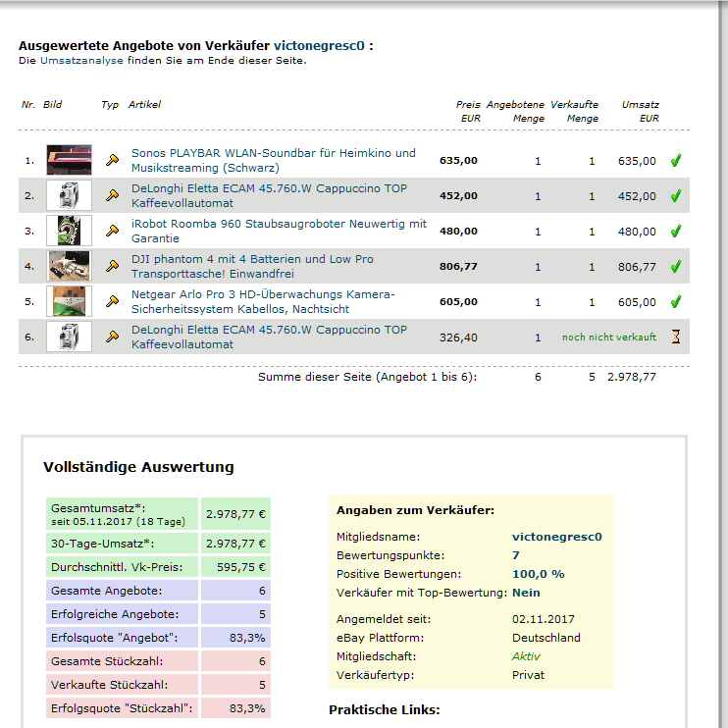Click price 635,00 in Preis column
The width and height of the screenshot is (728, 728).
tap(458, 161)
